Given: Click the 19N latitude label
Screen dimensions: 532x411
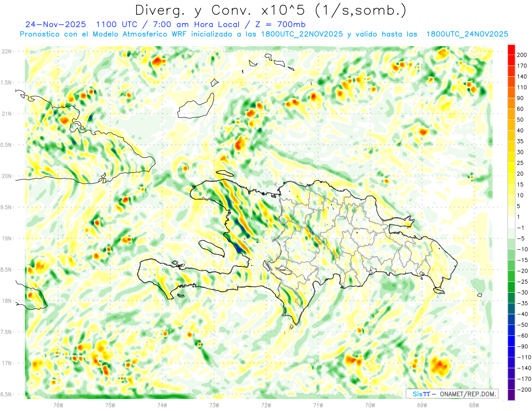Looking at the screenshot, I should 6,239.
